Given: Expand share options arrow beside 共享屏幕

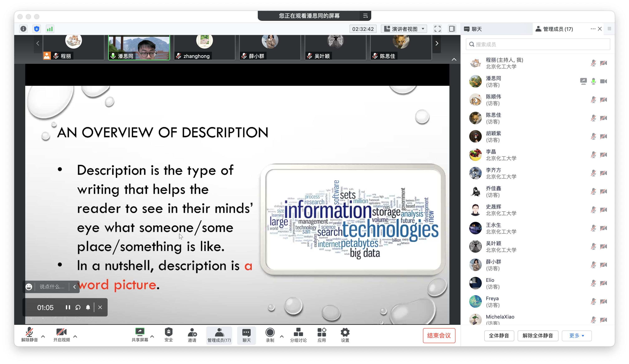Looking at the screenshot, I should click(152, 336).
